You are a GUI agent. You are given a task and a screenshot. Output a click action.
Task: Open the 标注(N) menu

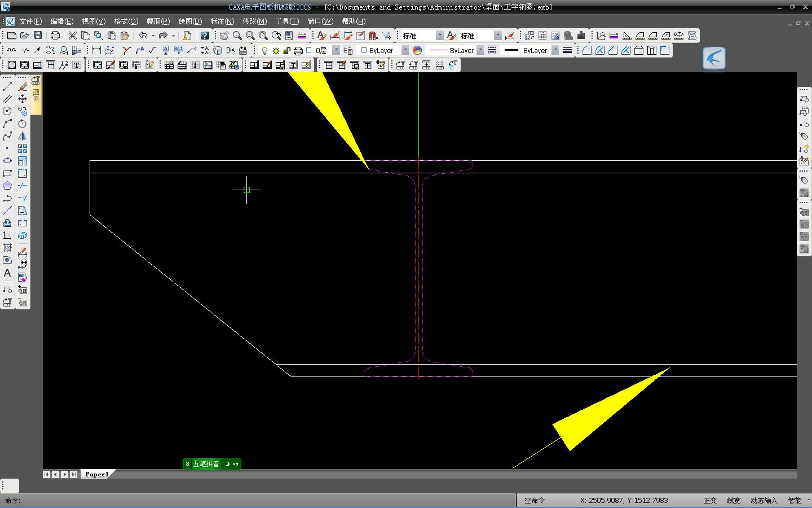coord(222,21)
